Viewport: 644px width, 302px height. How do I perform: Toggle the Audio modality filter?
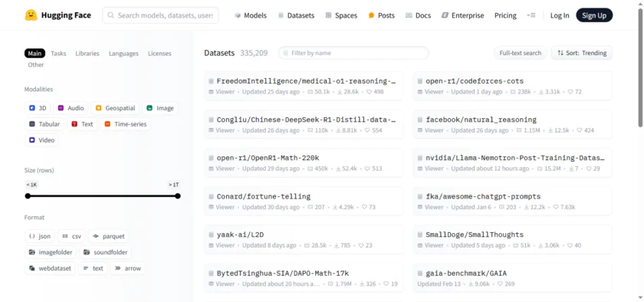click(71, 108)
